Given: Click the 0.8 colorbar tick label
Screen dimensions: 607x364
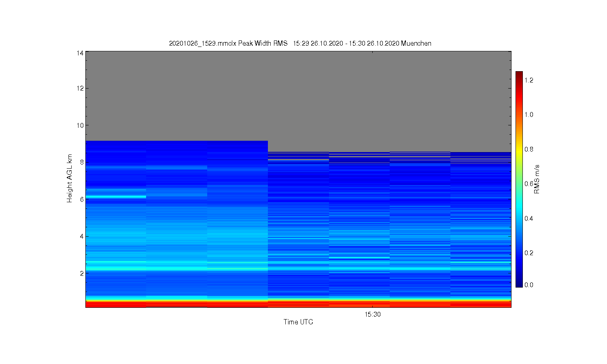Looking at the screenshot, I should pos(529,149).
